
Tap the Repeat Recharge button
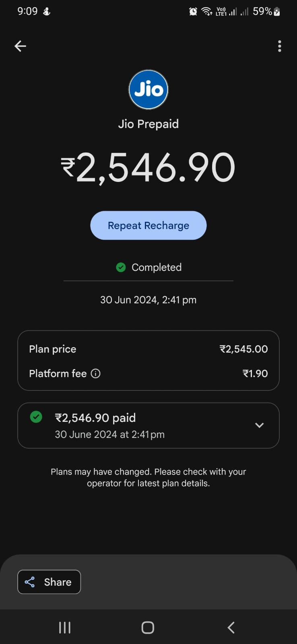click(148, 225)
